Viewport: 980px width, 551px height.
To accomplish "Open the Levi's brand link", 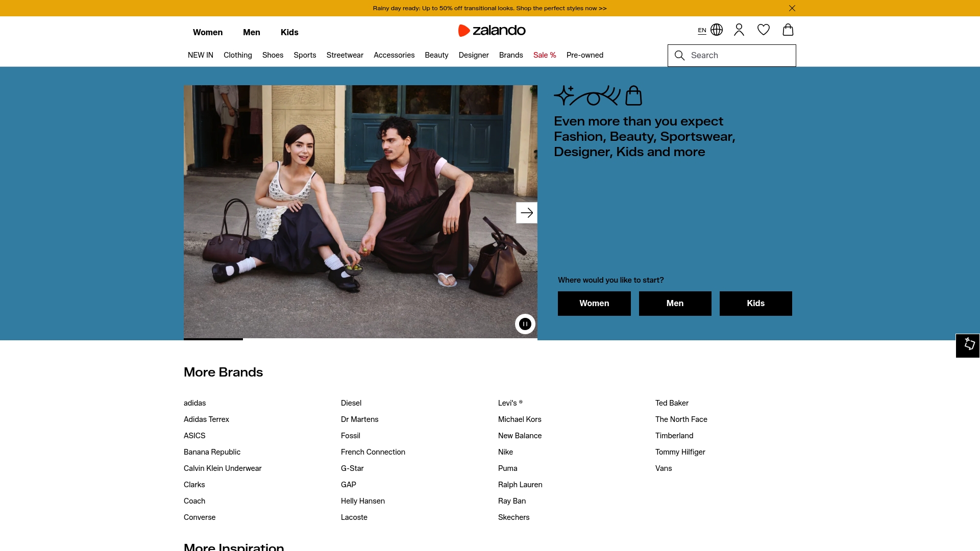I will click(x=510, y=403).
